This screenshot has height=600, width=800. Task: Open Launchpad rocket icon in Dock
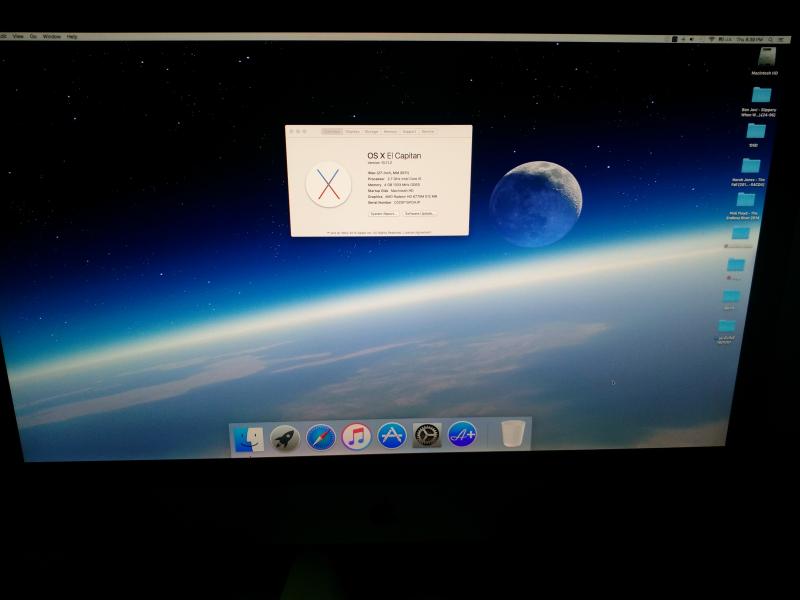coord(285,438)
